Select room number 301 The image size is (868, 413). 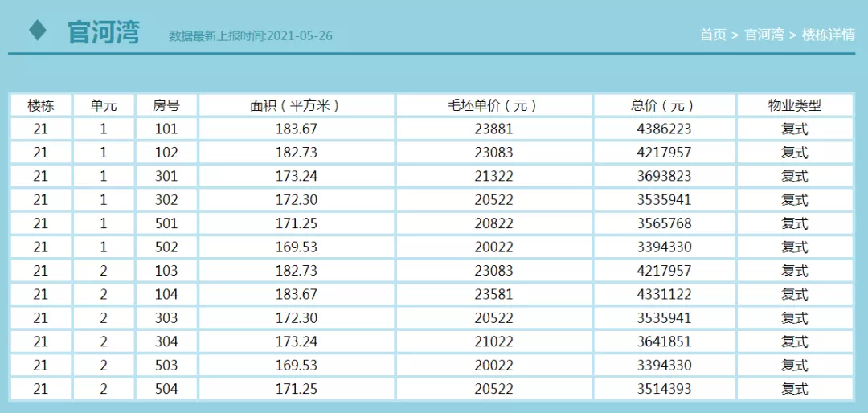pyautogui.click(x=166, y=176)
